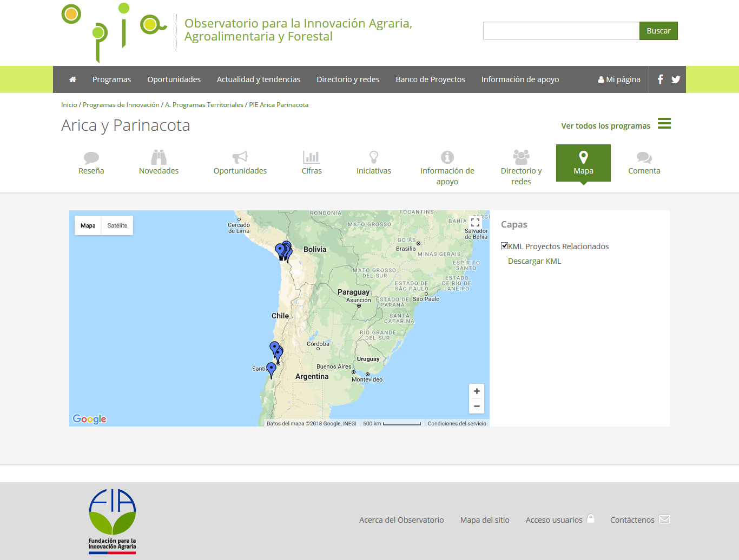Screen dimensions: 739x560
Task: Click the Mi página link
Action: [619, 79]
